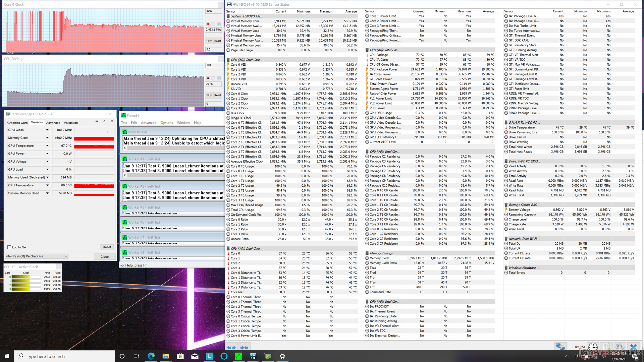Image resolution: width=644 pixels, height=362 pixels.
Task: Enable the Log to file checkbox
Action: click(9, 247)
